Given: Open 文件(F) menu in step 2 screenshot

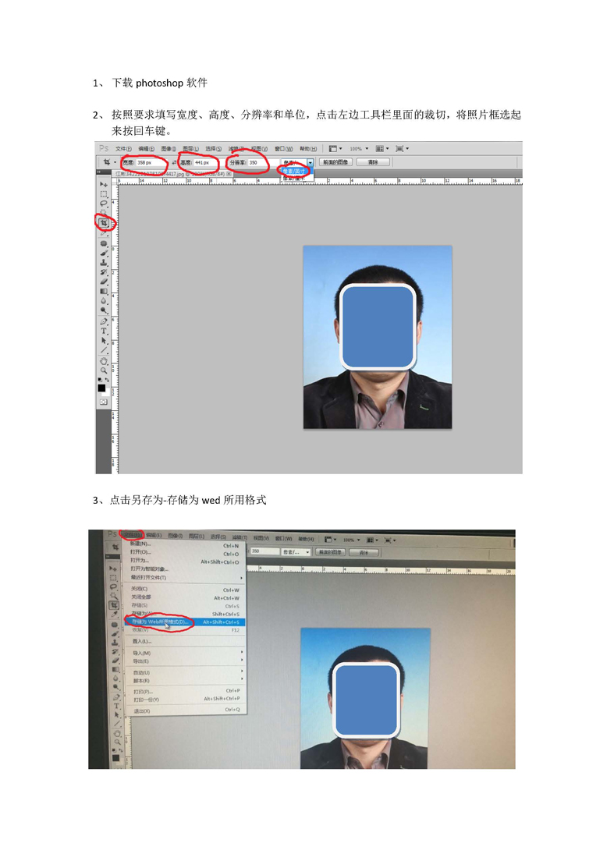Looking at the screenshot, I should coord(123,148).
